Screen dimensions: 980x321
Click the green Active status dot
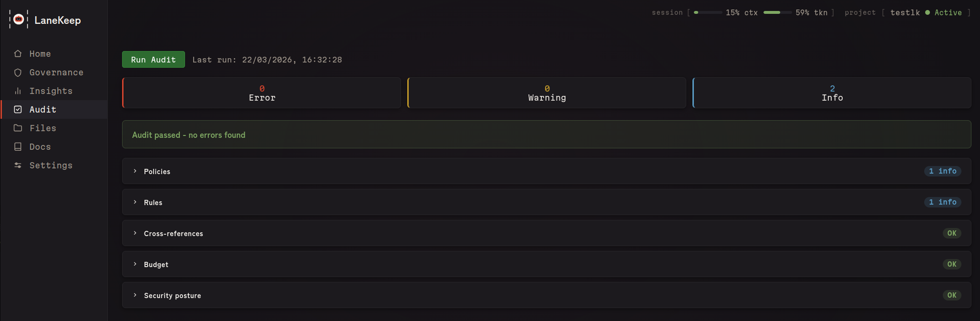pyautogui.click(x=928, y=12)
